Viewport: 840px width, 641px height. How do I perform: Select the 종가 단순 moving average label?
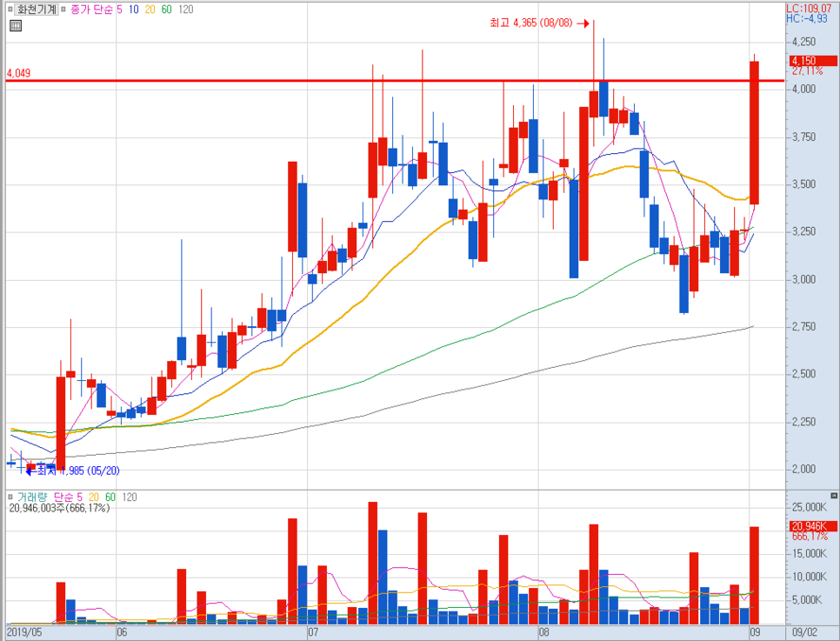tap(91, 9)
